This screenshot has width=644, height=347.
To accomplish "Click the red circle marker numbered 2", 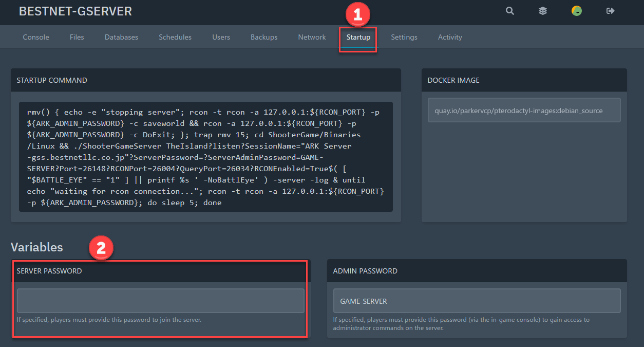I will (x=101, y=248).
